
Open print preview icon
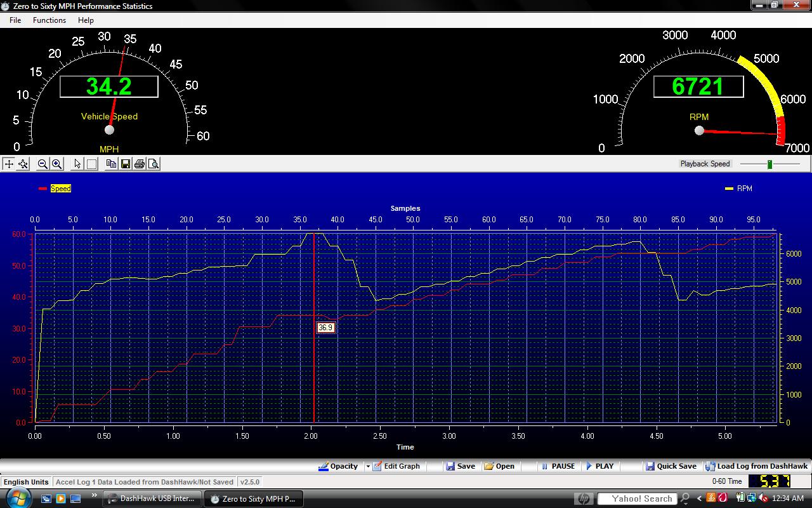(154, 164)
